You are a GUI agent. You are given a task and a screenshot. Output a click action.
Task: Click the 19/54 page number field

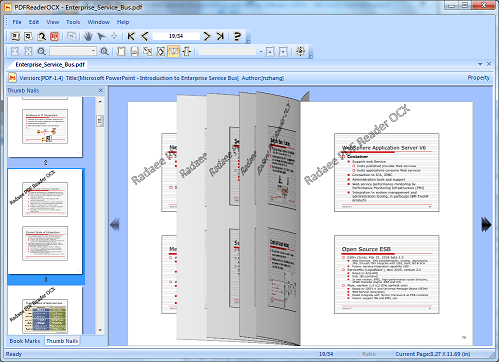176,36
